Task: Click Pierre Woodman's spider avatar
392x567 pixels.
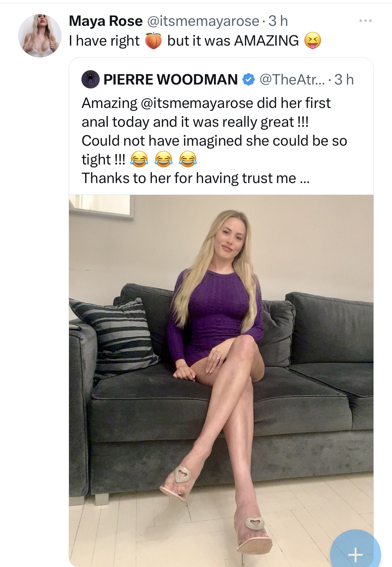Action: pyautogui.click(x=91, y=80)
